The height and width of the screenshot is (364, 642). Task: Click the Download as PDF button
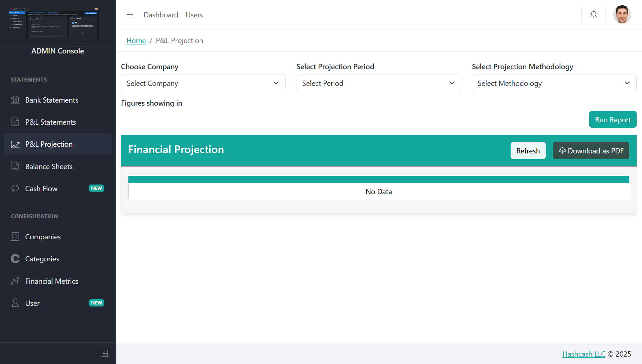pos(591,151)
